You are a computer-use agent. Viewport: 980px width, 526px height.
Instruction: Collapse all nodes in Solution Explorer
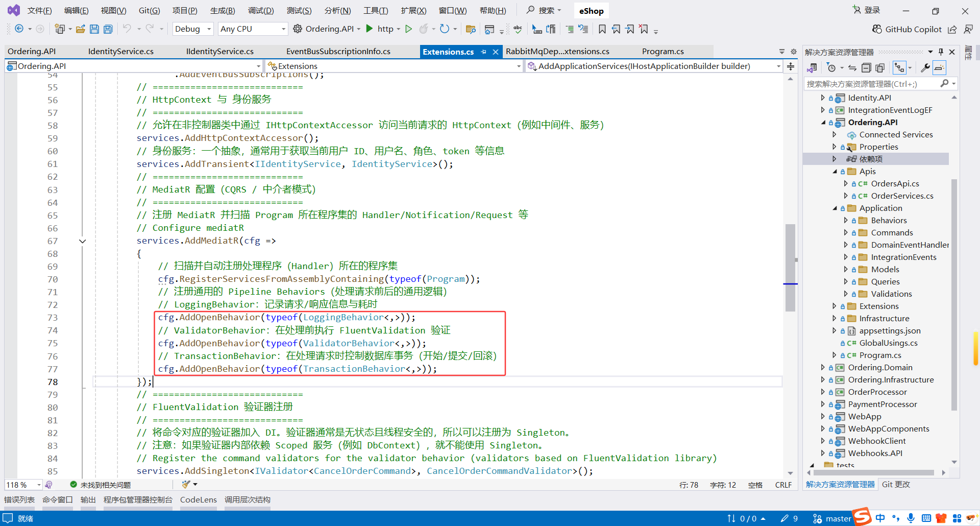click(x=866, y=67)
